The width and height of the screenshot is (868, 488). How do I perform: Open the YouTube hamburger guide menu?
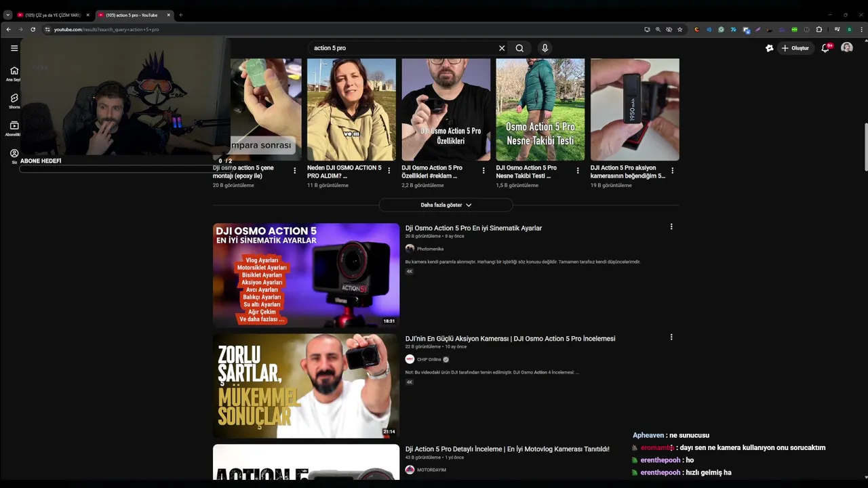14,48
